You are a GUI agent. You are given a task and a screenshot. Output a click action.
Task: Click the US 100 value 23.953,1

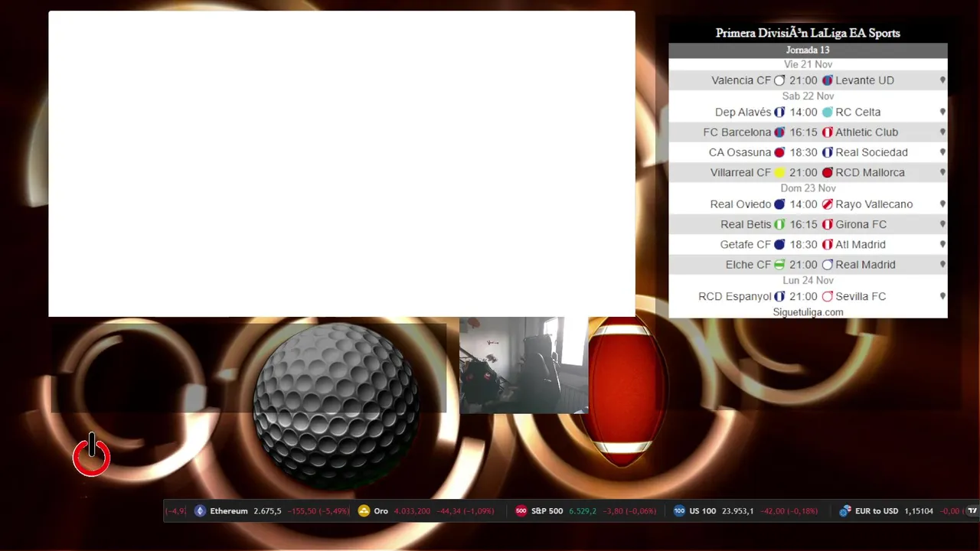[737, 511]
